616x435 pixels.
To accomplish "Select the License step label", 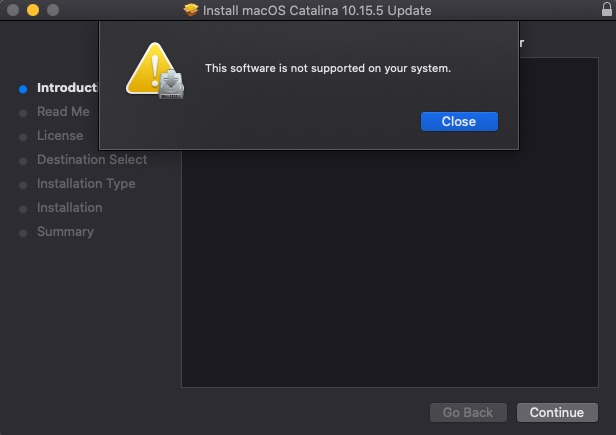I will [x=60, y=135].
